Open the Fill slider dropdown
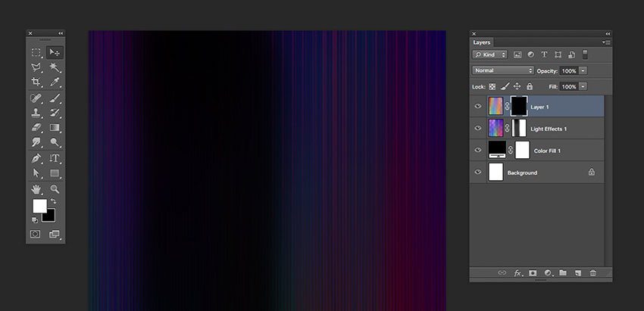644x311 pixels. pos(583,86)
